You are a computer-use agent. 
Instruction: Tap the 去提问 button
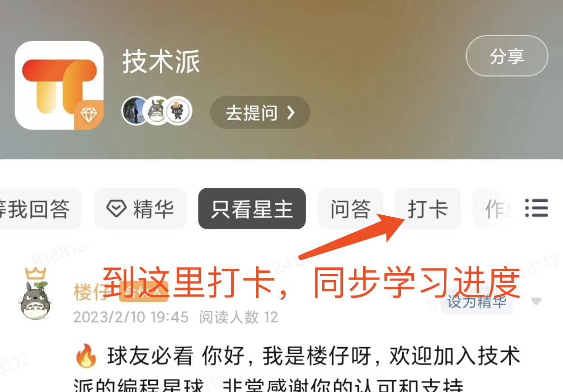[x=260, y=112]
